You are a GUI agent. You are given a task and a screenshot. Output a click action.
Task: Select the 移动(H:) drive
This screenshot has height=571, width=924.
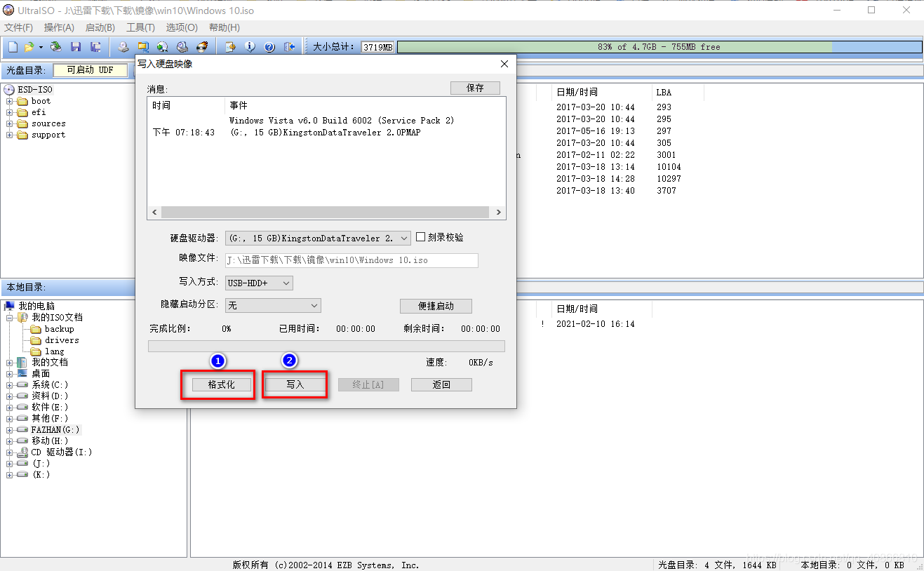point(50,441)
